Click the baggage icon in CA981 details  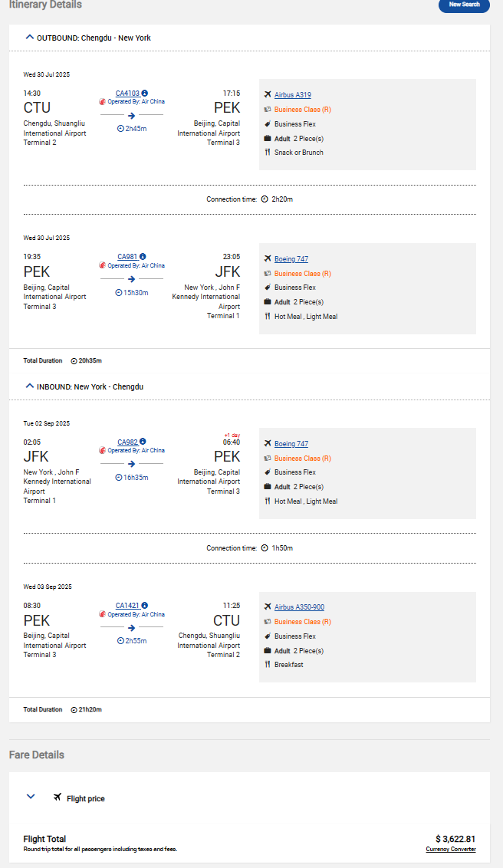tap(268, 302)
